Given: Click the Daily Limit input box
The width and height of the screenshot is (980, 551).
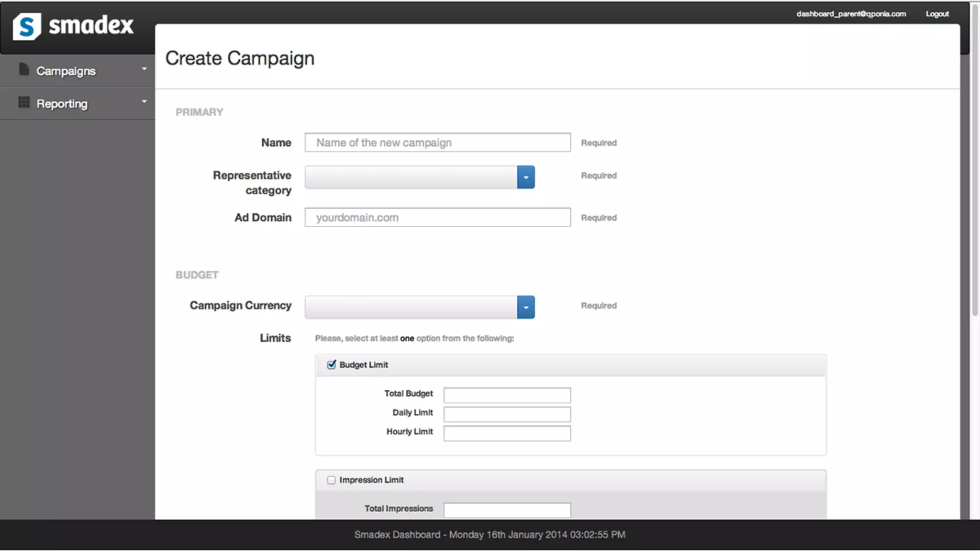Looking at the screenshot, I should click(507, 414).
